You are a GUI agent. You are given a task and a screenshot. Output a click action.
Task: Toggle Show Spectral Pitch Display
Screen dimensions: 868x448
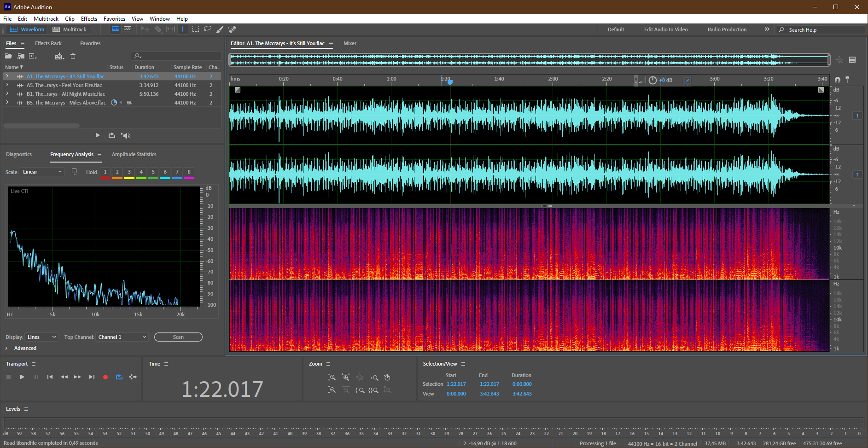coord(128,29)
